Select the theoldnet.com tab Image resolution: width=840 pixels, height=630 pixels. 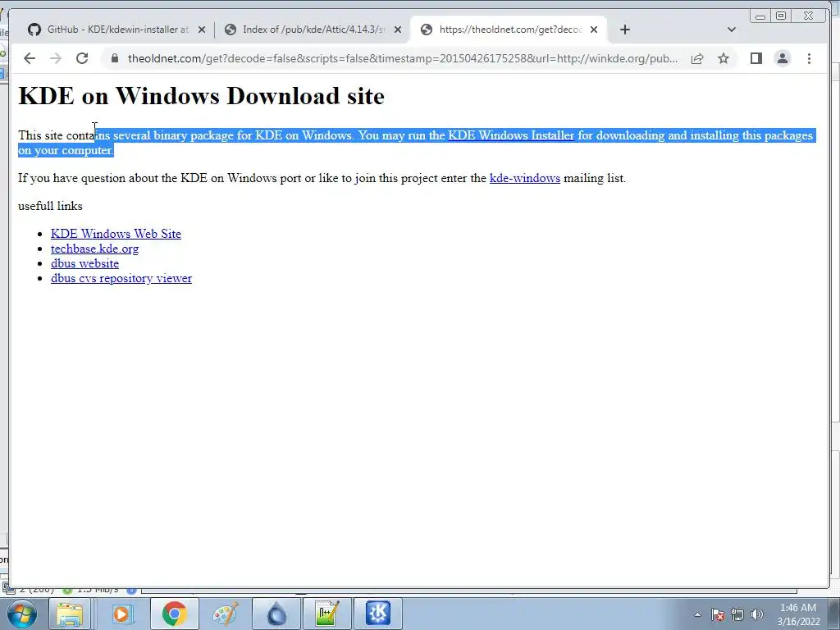(x=509, y=30)
